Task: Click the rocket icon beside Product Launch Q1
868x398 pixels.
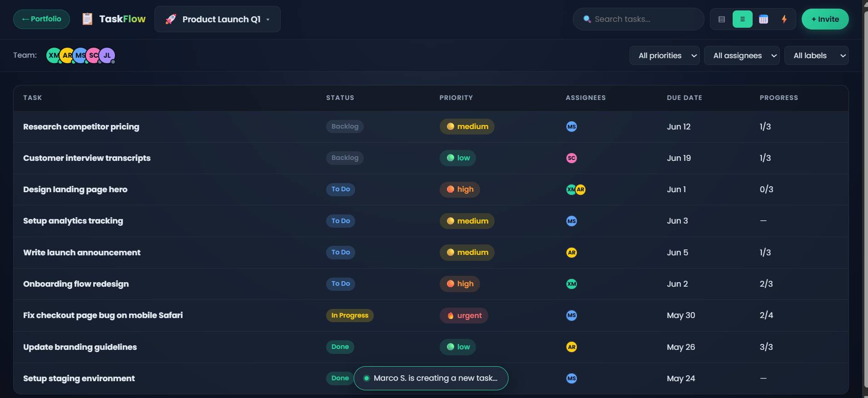Action: (171, 19)
